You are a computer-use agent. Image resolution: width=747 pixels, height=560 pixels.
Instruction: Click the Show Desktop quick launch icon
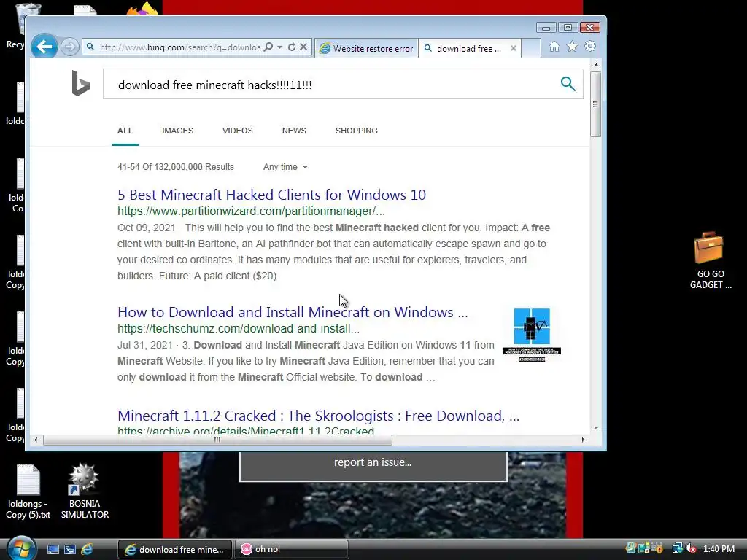tap(53, 550)
